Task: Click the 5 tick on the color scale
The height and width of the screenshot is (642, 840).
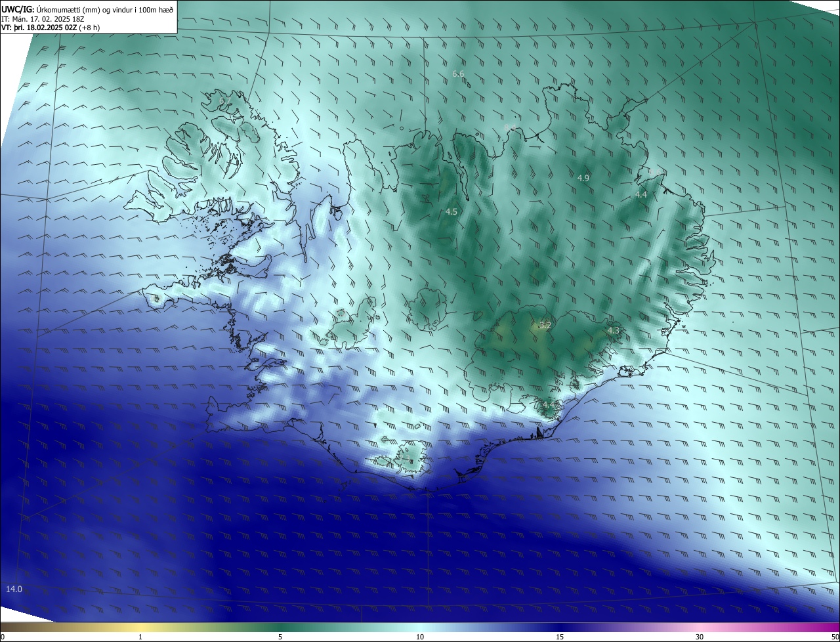Action: click(x=280, y=637)
